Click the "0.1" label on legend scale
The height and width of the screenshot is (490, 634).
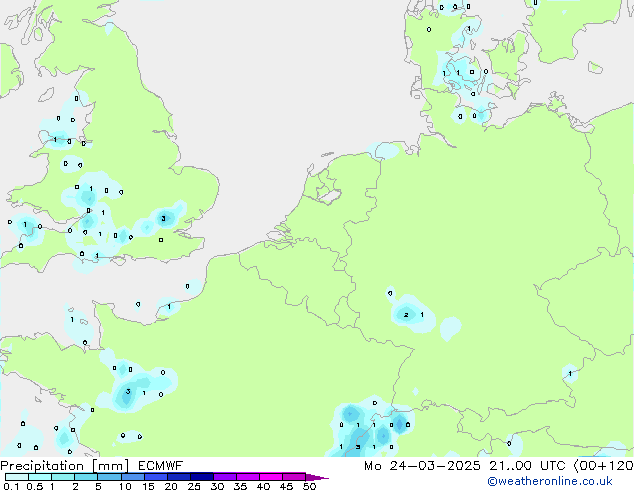pyautogui.click(x=10, y=486)
